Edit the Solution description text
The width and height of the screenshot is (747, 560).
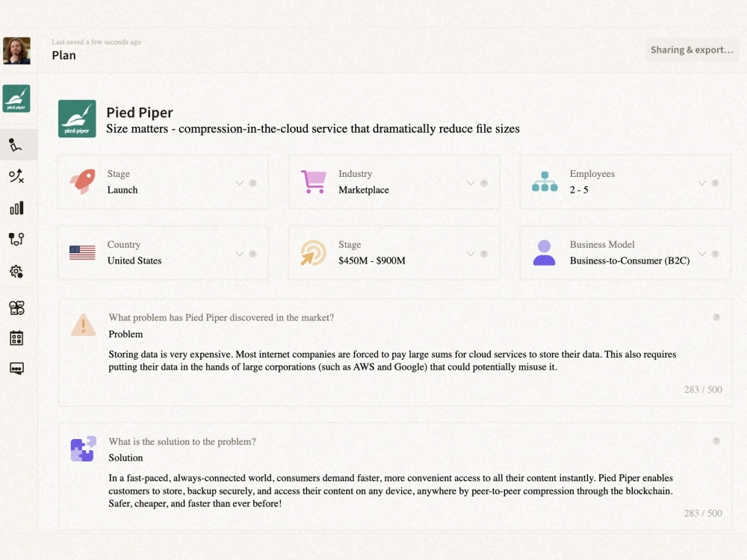pos(391,491)
